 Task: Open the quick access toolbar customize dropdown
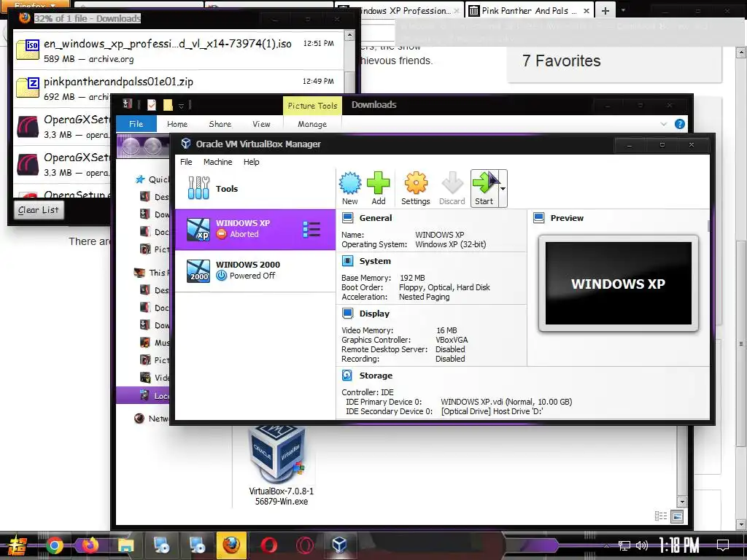click(181, 106)
